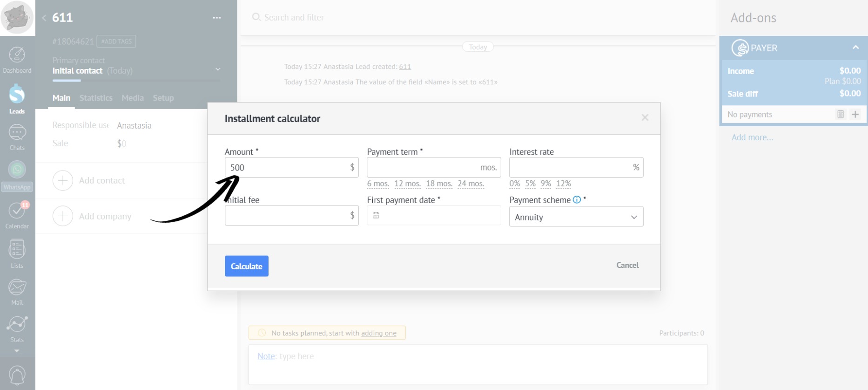Image resolution: width=868 pixels, height=390 pixels.
Task: Click the Interest rate input field
Action: click(569, 168)
